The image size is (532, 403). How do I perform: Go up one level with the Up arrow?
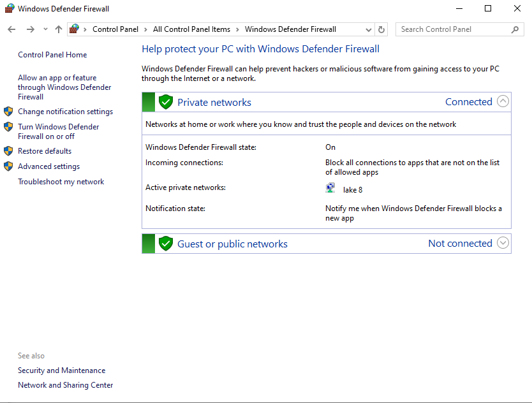click(59, 29)
